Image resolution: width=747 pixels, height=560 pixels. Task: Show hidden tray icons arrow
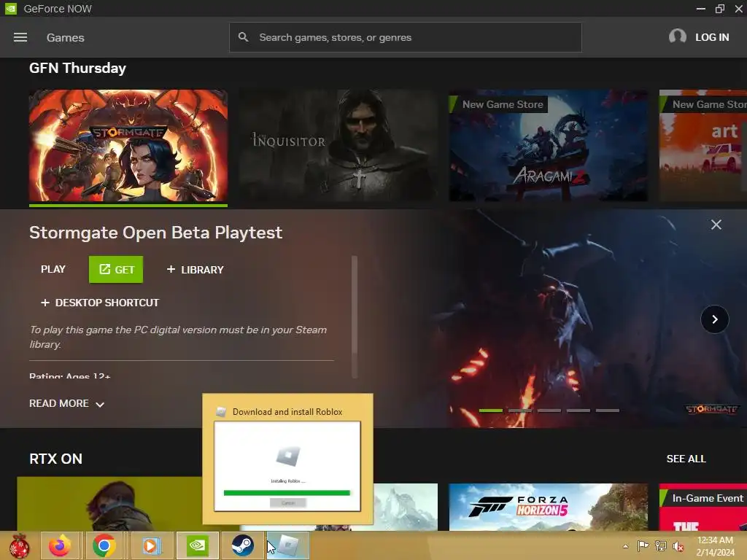[625, 546]
